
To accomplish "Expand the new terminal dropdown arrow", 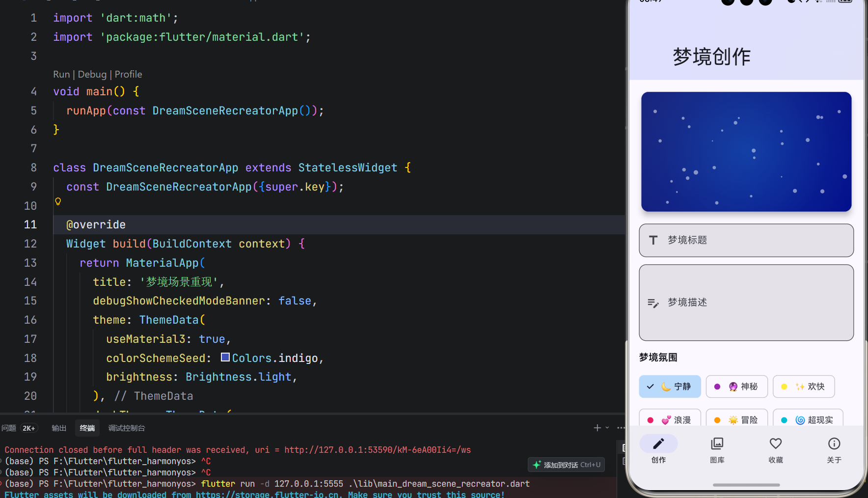I will coord(607,428).
